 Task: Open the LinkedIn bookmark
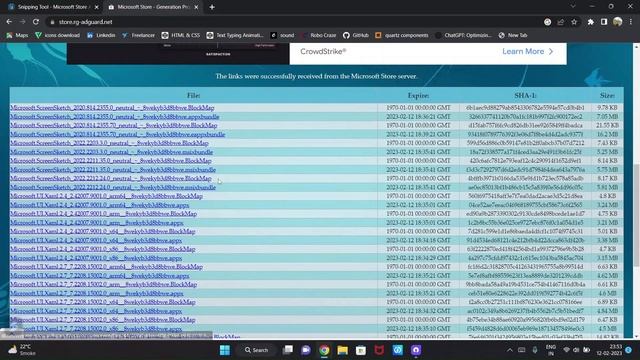pyautogui.click(x=101, y=35)
